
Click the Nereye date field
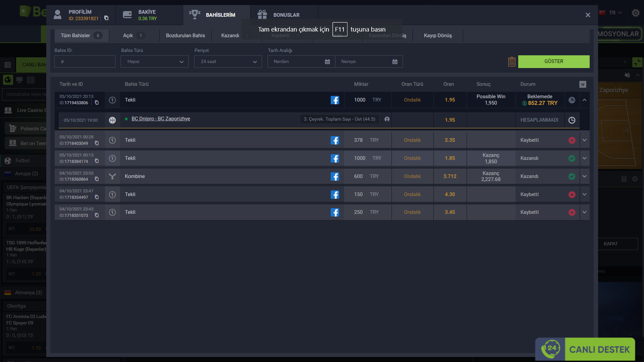tap(369, 62)
